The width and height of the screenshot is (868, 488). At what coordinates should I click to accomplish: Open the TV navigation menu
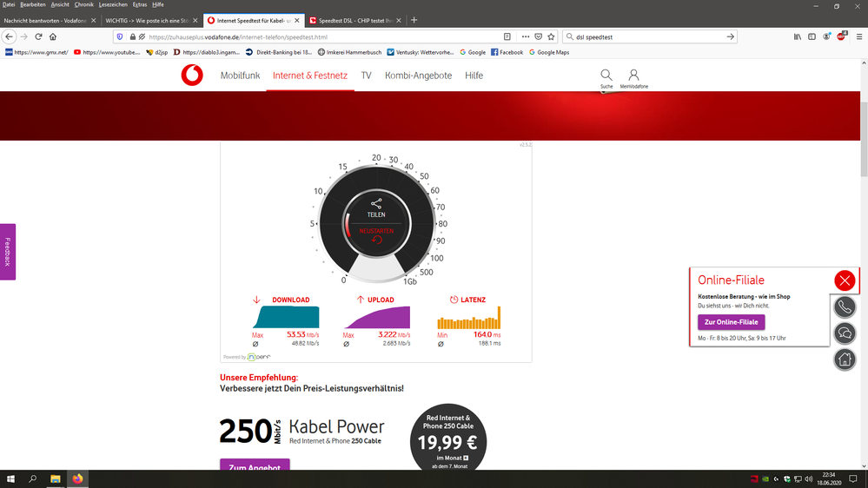(366, 76)
